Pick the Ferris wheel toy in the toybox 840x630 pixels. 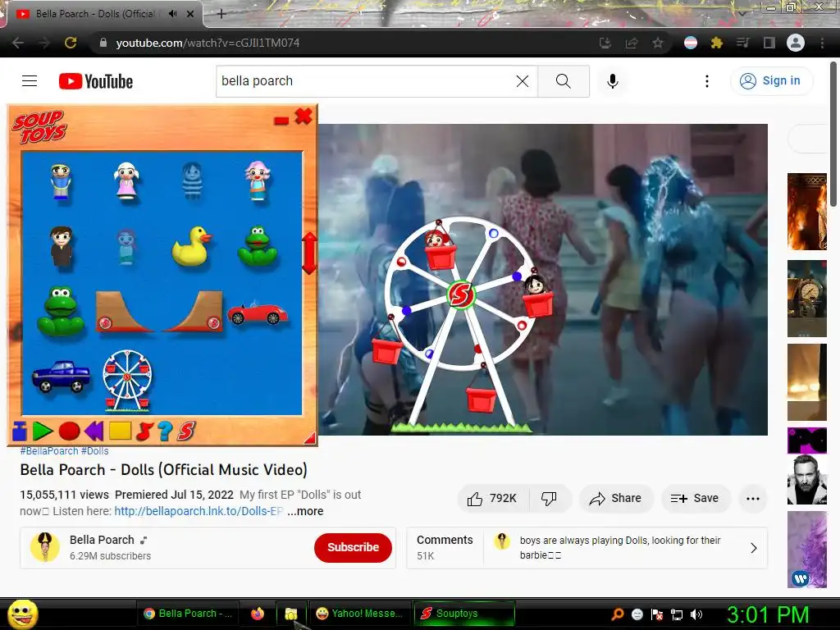pos(127,381)
